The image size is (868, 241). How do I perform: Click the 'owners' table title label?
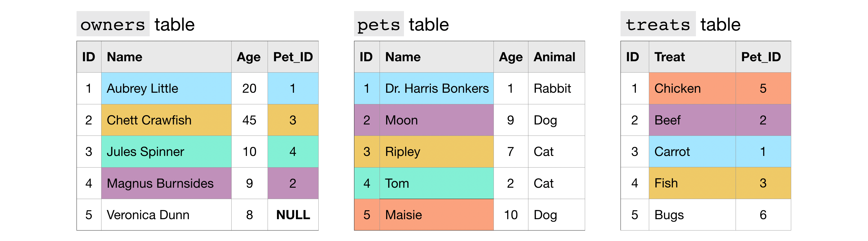[113, 25]
